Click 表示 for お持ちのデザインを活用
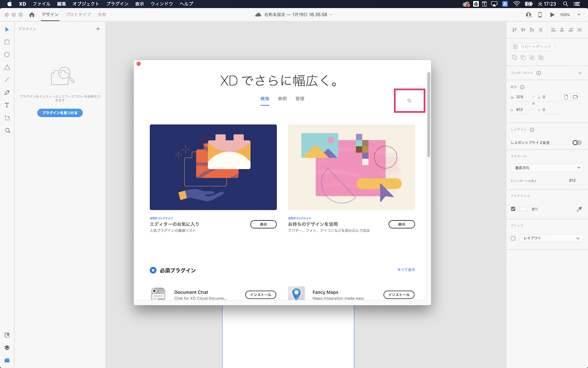588x368 pixels. [402, 224]
